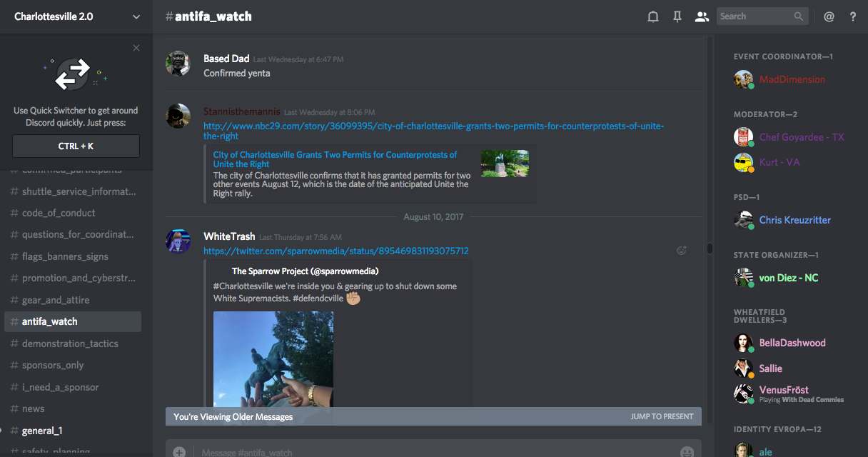Switch to the demonstration_tactics channel
The image size is (868, 457).
[x=70, y=343]
